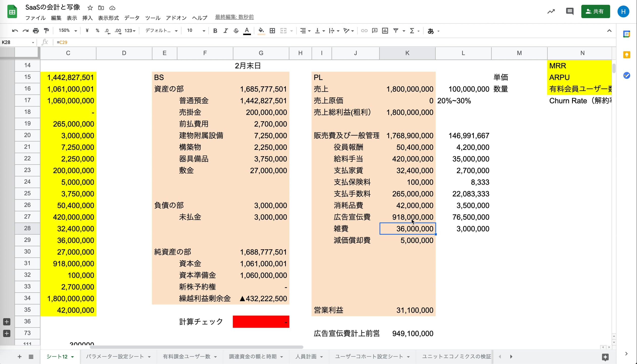
Task: Switch to the 人員計画 sheet tab
Action: (306, 357)
